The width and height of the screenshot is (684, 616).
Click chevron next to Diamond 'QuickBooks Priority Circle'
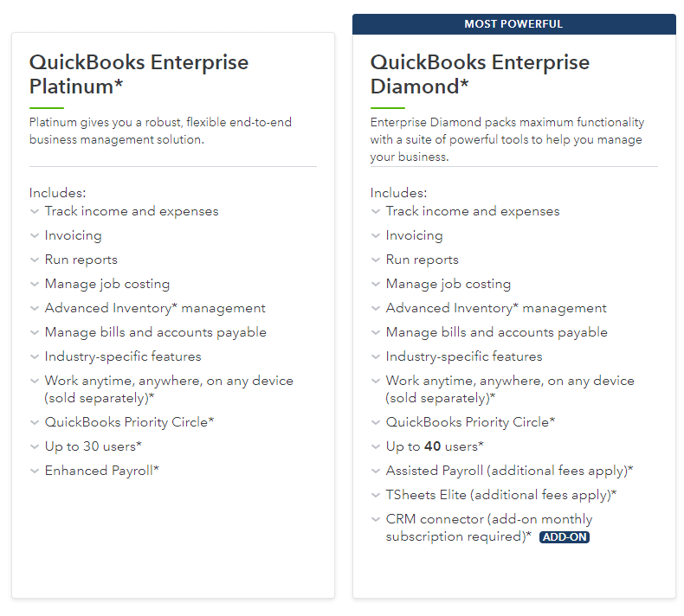tap(376, 422)
